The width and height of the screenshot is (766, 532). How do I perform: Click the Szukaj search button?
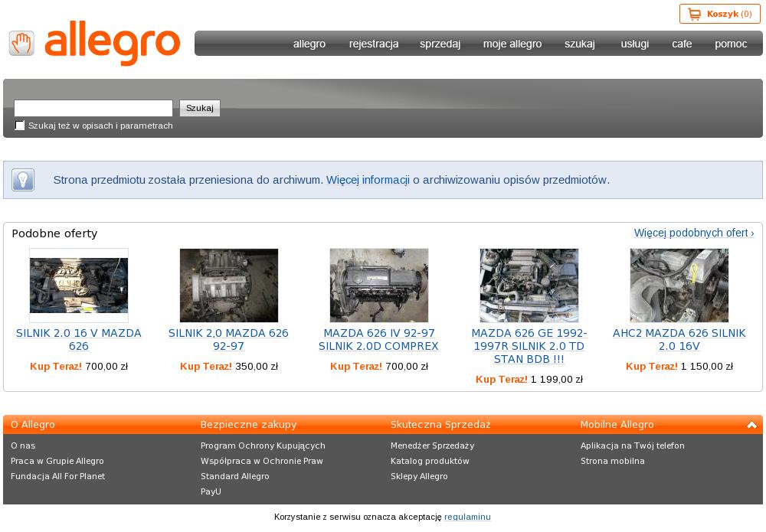(200, 108)
